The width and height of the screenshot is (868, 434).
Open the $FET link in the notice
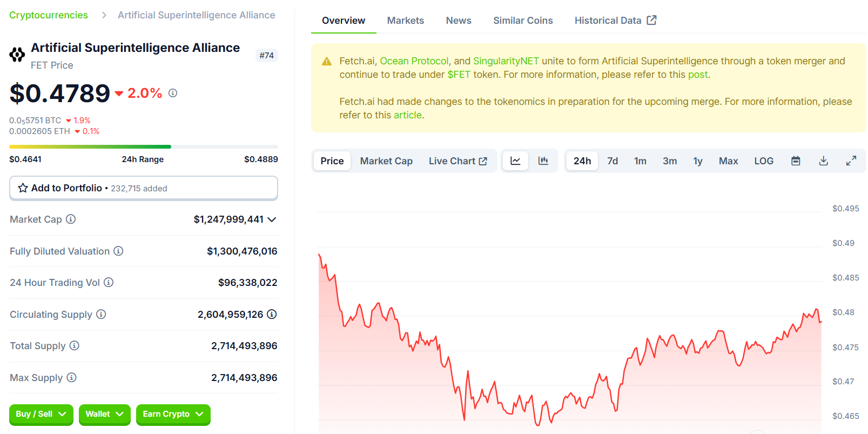[459, 75]
